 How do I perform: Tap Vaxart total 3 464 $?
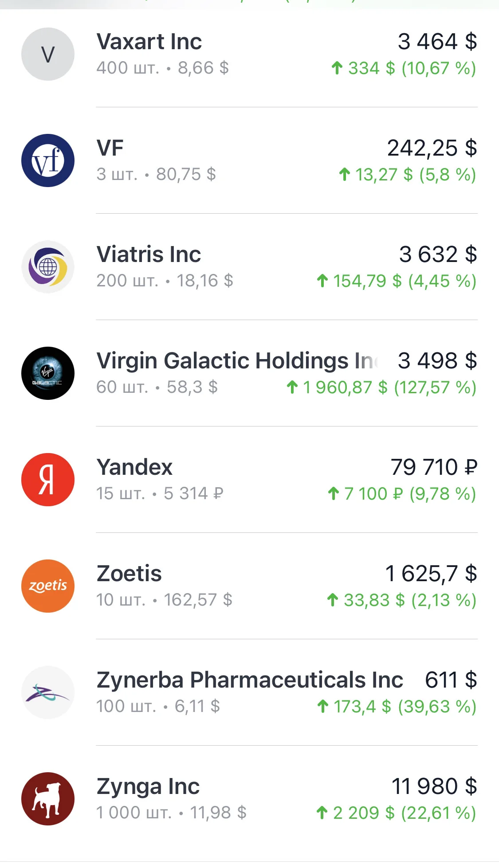437,42
